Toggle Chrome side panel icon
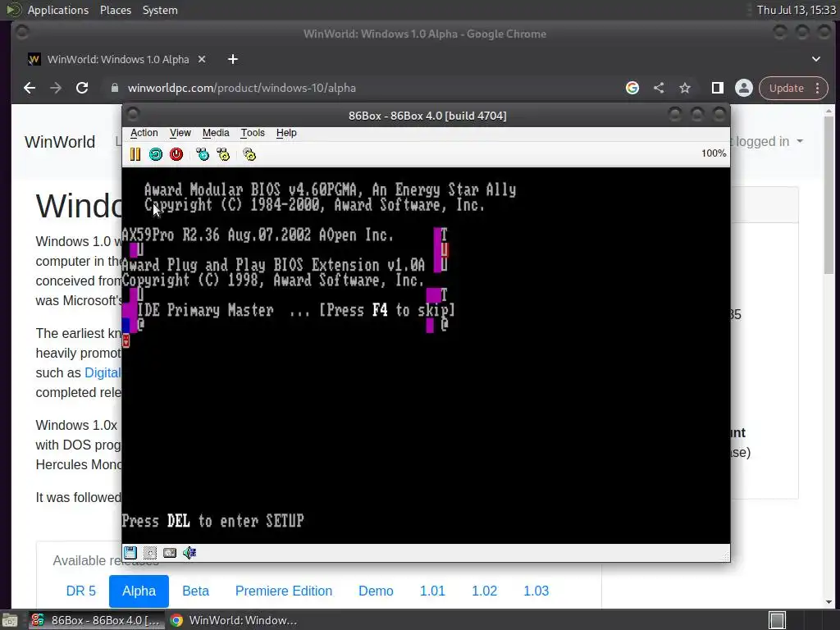840x630 pixels. pos(717,88)
